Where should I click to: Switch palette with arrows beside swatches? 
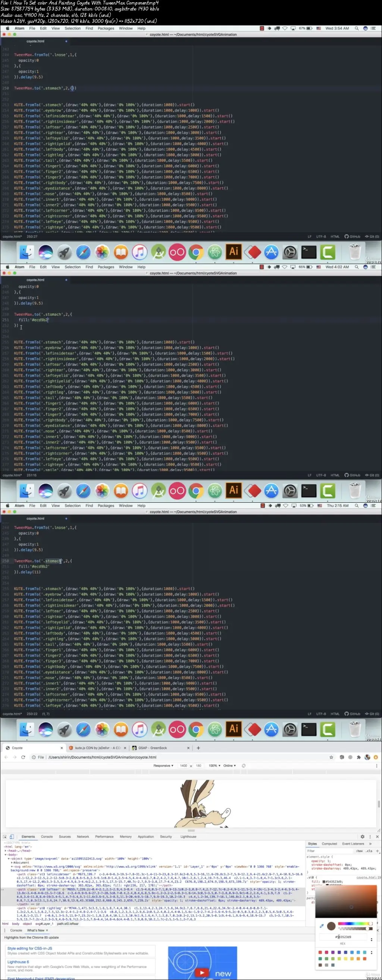371,953
